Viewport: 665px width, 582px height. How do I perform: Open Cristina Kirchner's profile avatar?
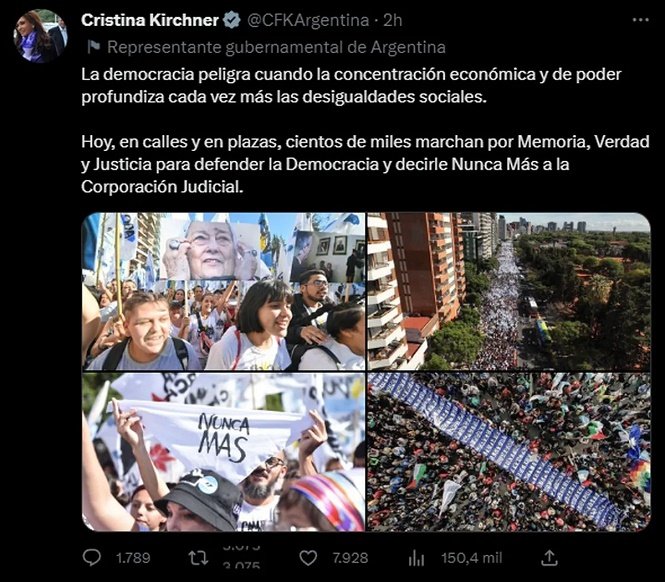click(x=41, y=36)
